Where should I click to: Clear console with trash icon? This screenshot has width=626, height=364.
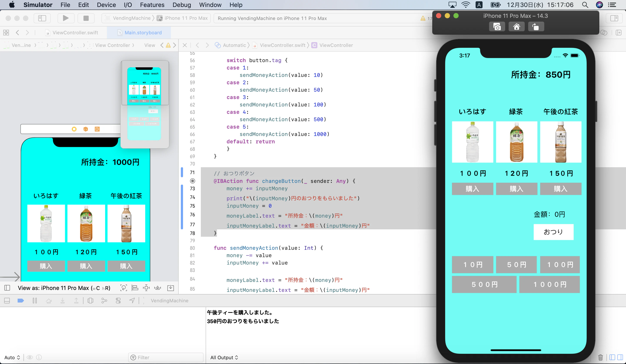click(600, 357)
